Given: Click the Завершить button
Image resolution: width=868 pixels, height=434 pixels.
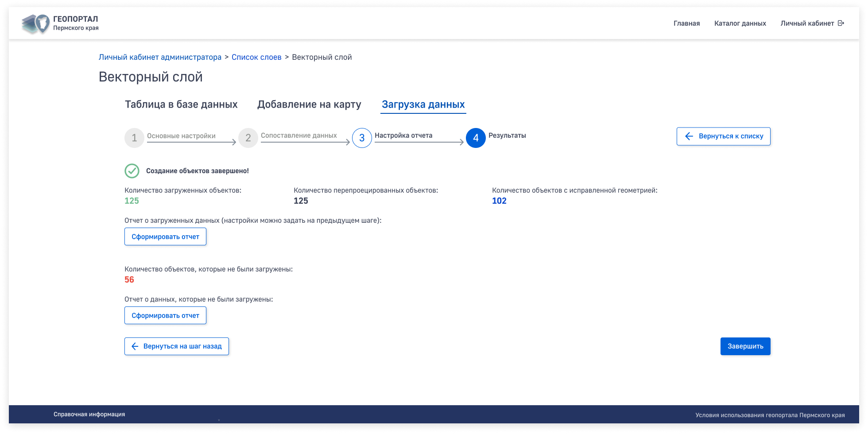Looking at the screenshot, I should pos(745,346).
